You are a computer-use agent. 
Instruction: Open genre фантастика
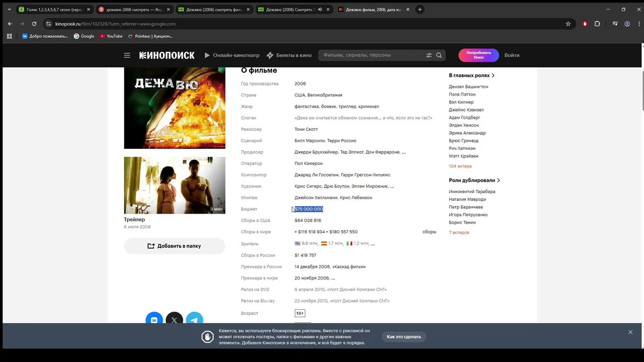306,107
